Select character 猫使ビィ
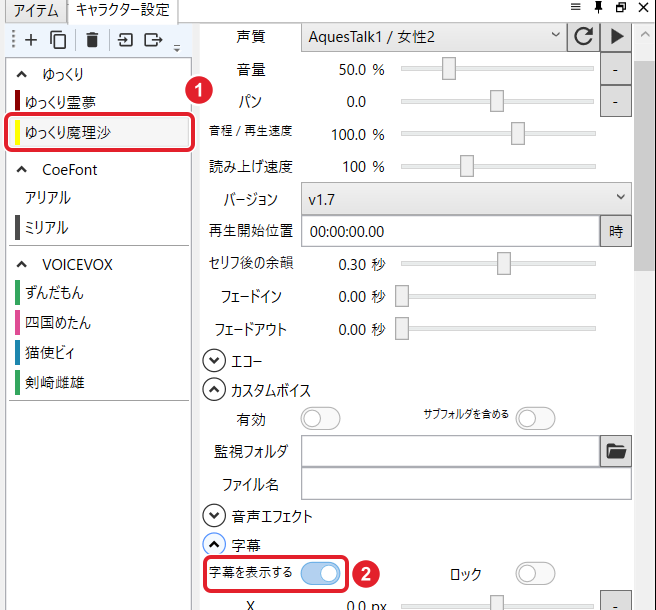656x610 pixels. click(99, 352)
